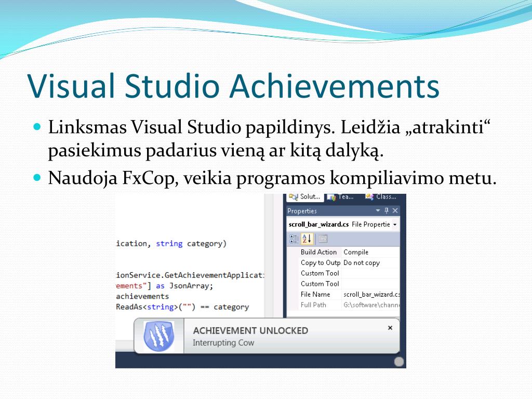The image size is (532, 399).
Task: Open the Build Action dropdown showing Compile
Action: pos(364,252)
